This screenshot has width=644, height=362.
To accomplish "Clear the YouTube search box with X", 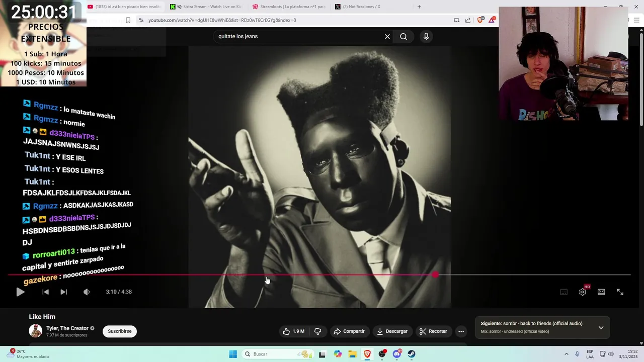I will pyautogui.click(x=387, y=36).
